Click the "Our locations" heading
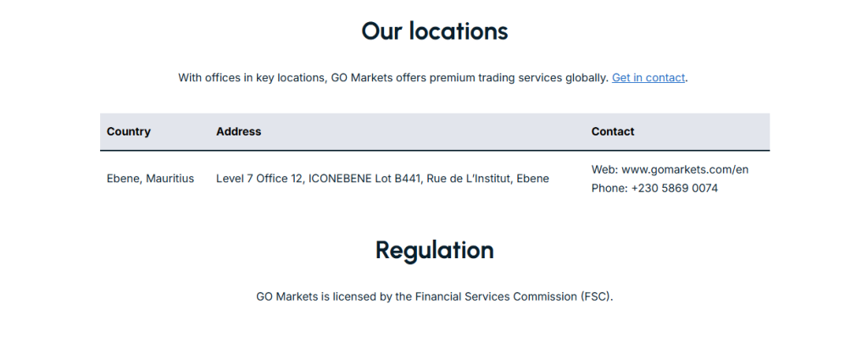868x348 pixels. [434, 31]
